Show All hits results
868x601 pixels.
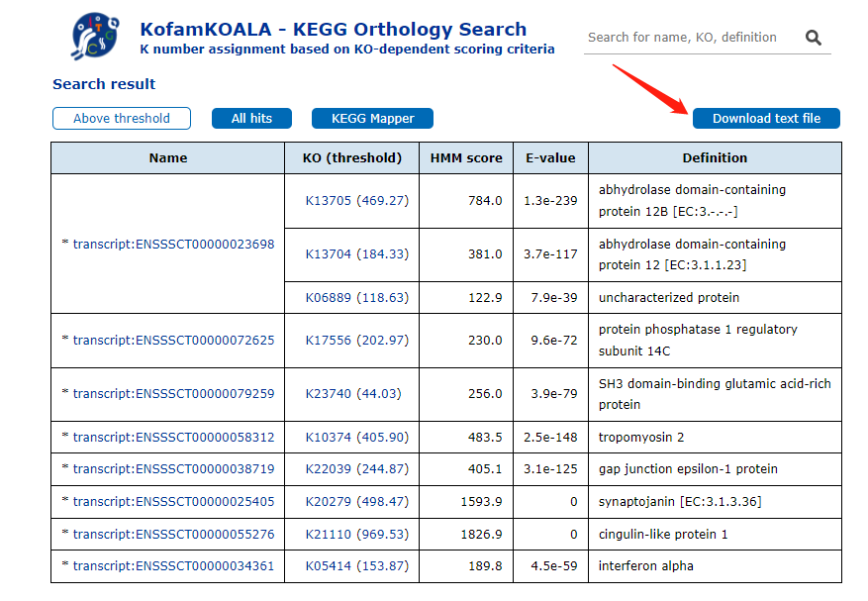coord(251,119)
